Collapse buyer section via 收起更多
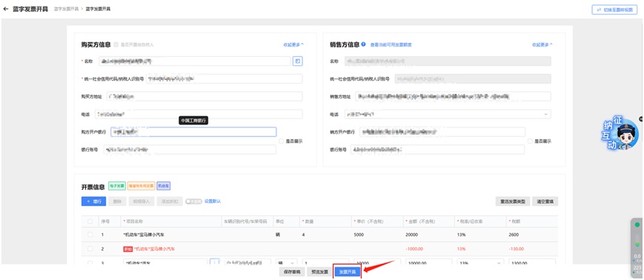The image size is (644, 280). pyautogui.click(x=293, y=44)
